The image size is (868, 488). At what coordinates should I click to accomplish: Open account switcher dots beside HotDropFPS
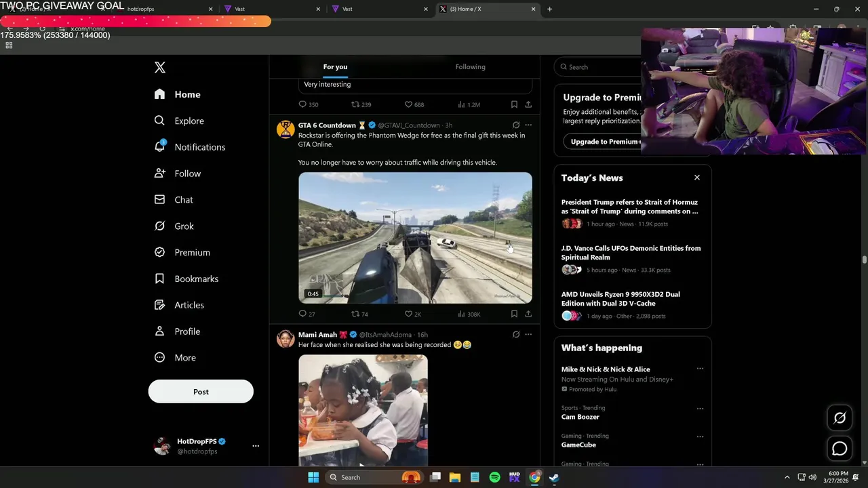click(x=256, y=446)
